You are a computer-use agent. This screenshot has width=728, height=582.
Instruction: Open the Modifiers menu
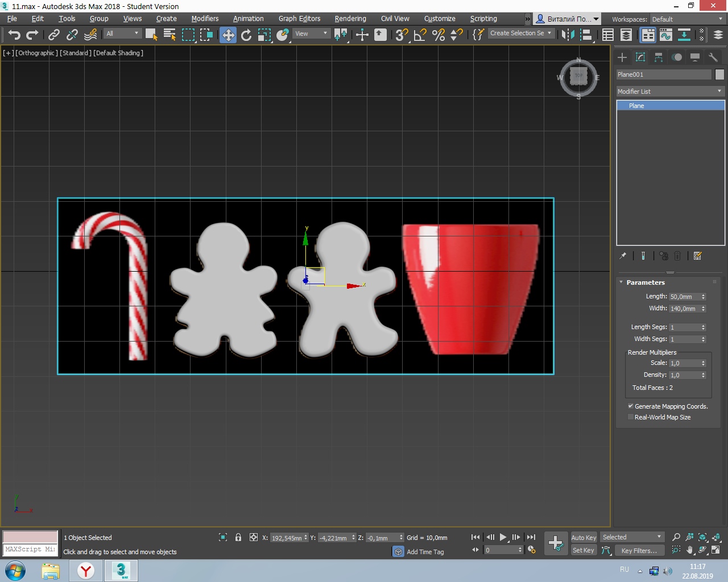coord(205,19)
